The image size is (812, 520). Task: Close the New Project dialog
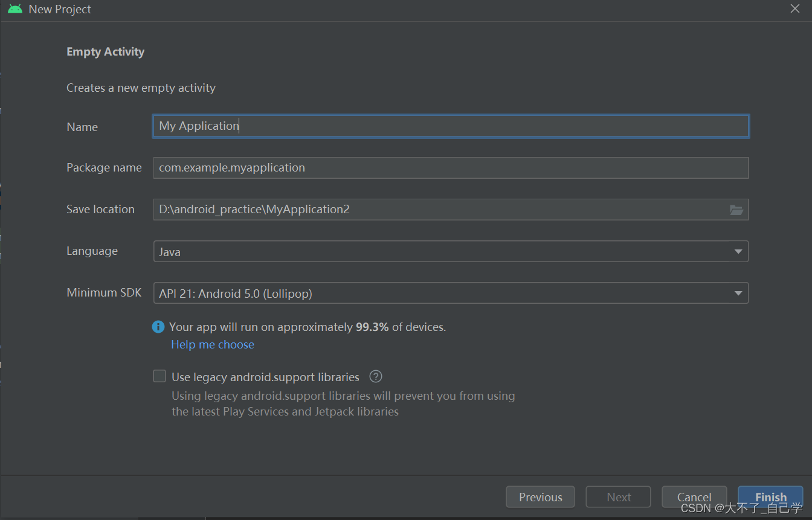pos(795,8)
